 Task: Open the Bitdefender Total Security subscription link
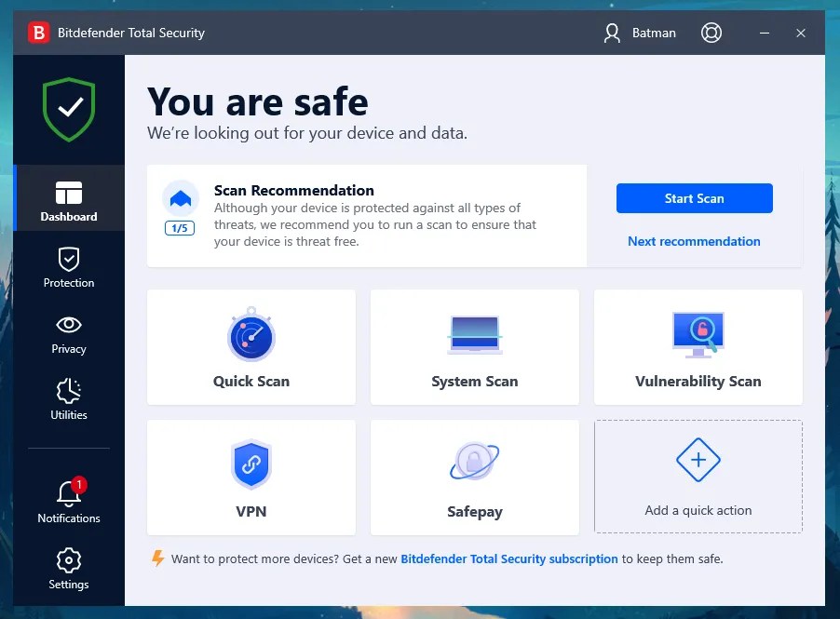(508, 558)
